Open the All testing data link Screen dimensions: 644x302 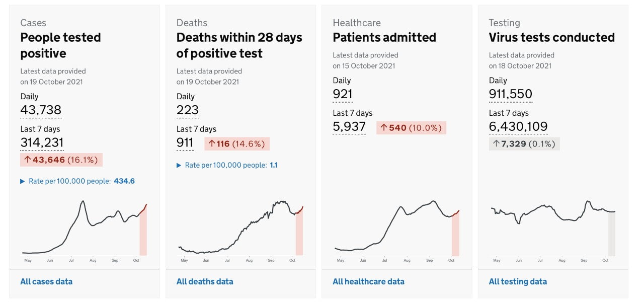tap(518, 281)
